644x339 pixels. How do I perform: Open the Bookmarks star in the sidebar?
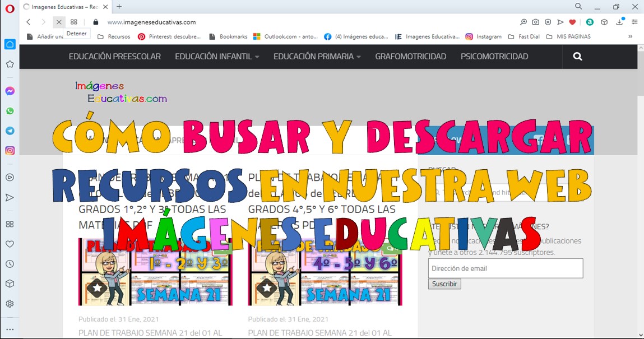pos(10,64)
